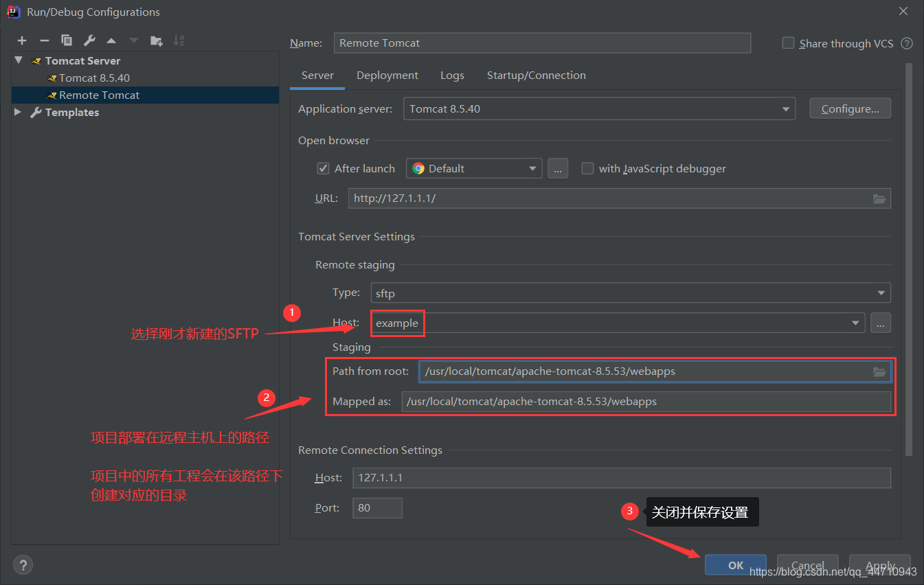Image resolution: width=924 pixels, height=585 pixels.
Task: Open edit defaults wrench icon
Action: (x=89, y=41)
